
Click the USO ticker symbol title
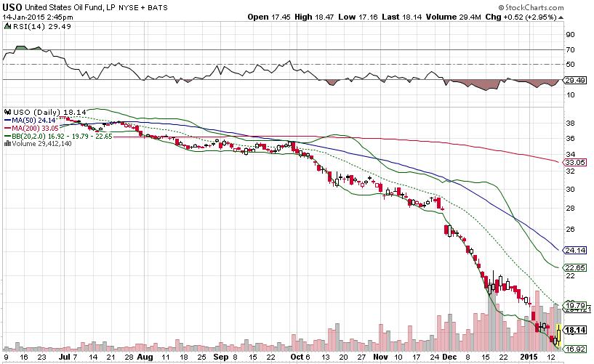click(x=12, y=7)
